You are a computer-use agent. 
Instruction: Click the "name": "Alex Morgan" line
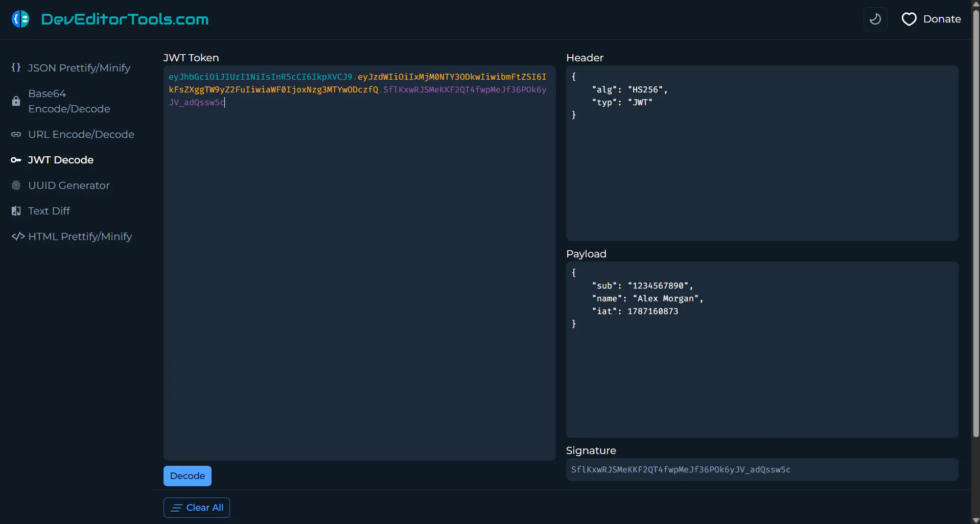pos(647,298)
